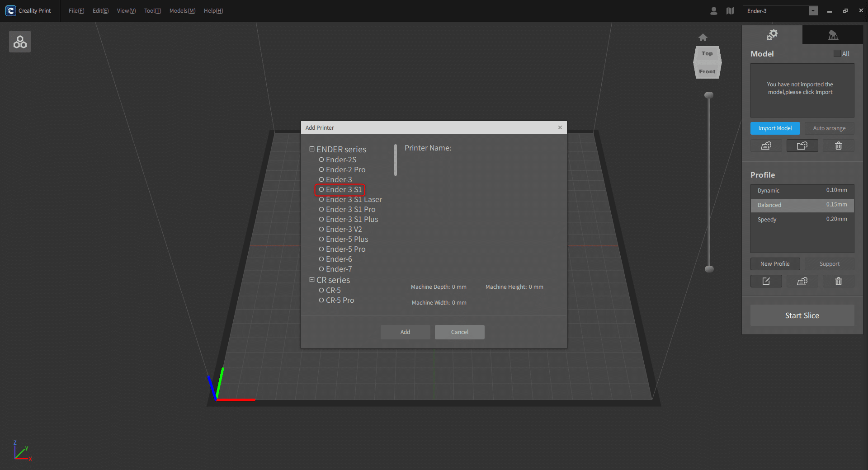Image resolution: width=868 pixels, height=470 pixels.
Task: Select Ender-3 S1 Pro option
Action: [x=347, y=209]
